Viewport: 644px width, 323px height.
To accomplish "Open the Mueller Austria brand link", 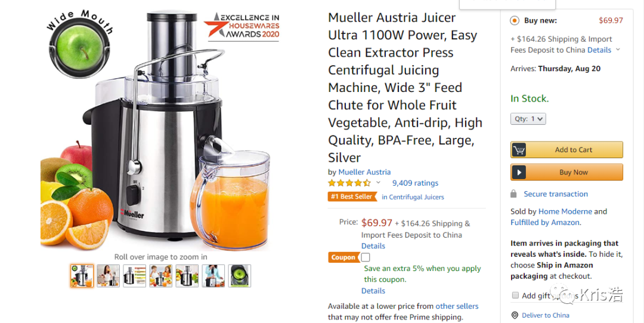I will tap(364, 172).
